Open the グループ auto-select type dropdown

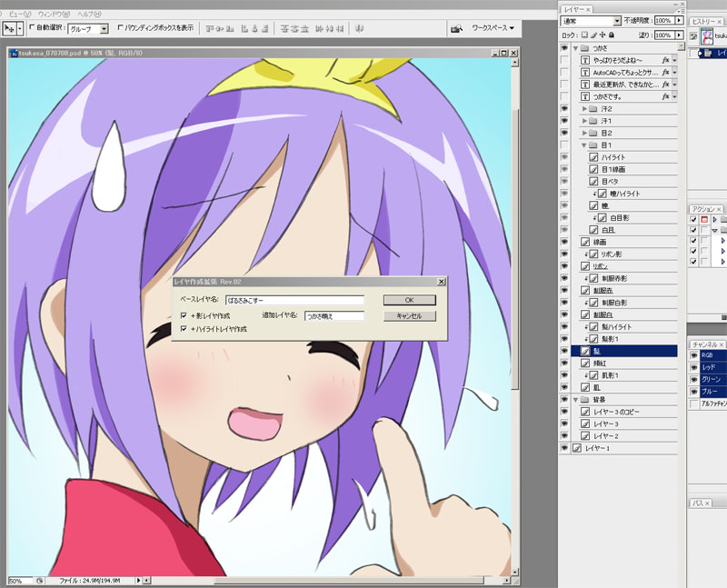tap(104, 29)
